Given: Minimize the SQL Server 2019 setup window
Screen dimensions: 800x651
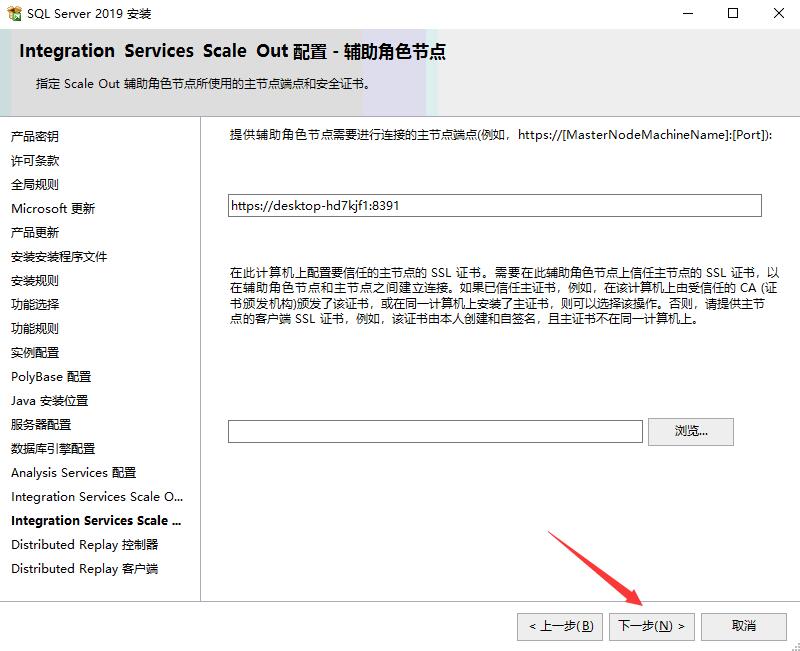Looking at the screenshot, I should tap(687, 13).
